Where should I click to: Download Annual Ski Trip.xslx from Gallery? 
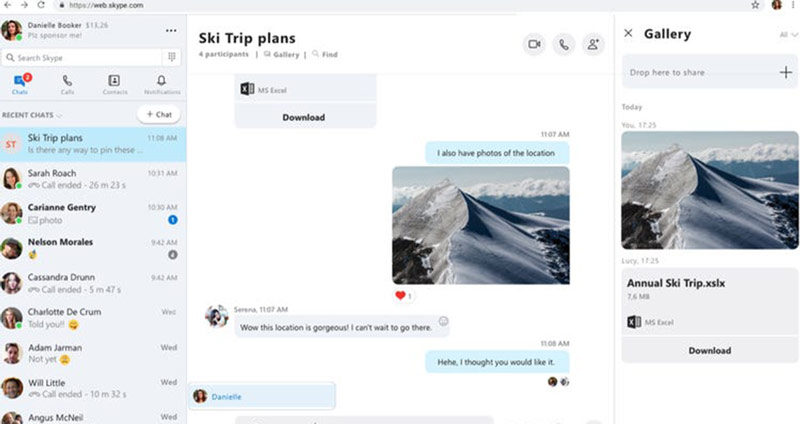(x=710, y=351)
